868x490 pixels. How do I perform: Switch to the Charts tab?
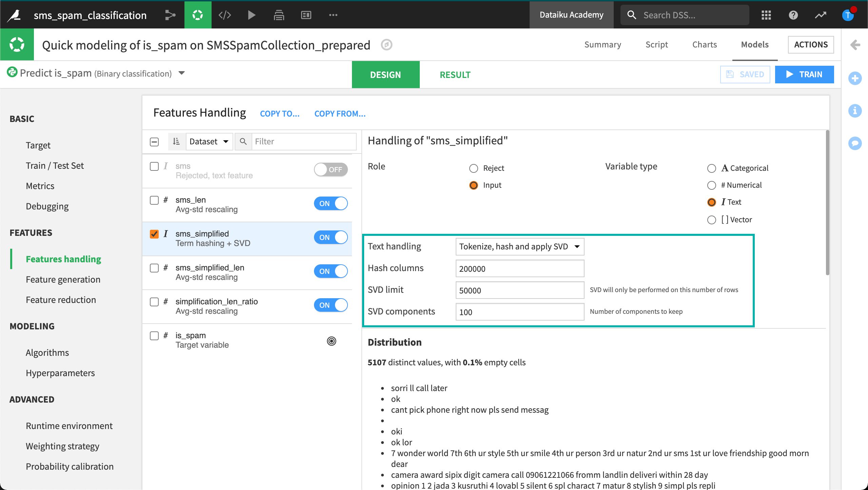coord(705,44)
